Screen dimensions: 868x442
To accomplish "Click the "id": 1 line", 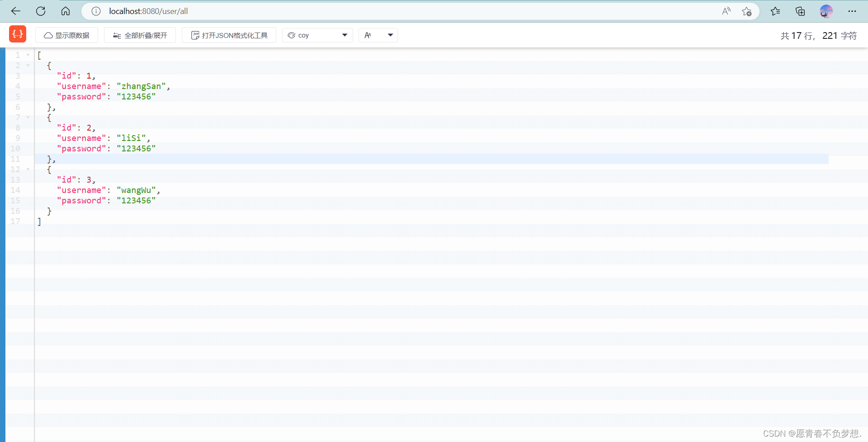I will tap(76, 76).
